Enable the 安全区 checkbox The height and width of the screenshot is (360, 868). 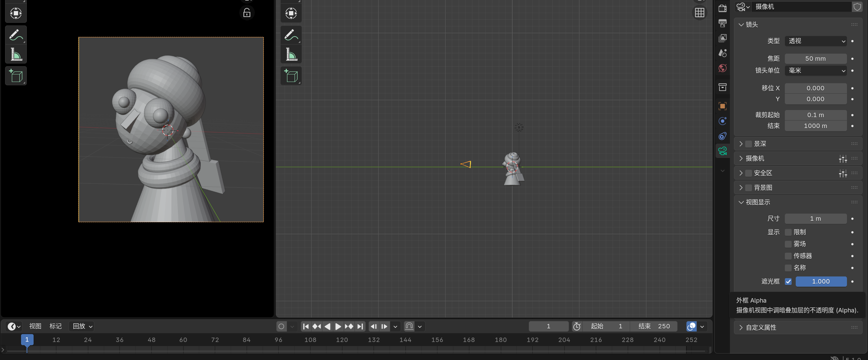pos(748,173)
